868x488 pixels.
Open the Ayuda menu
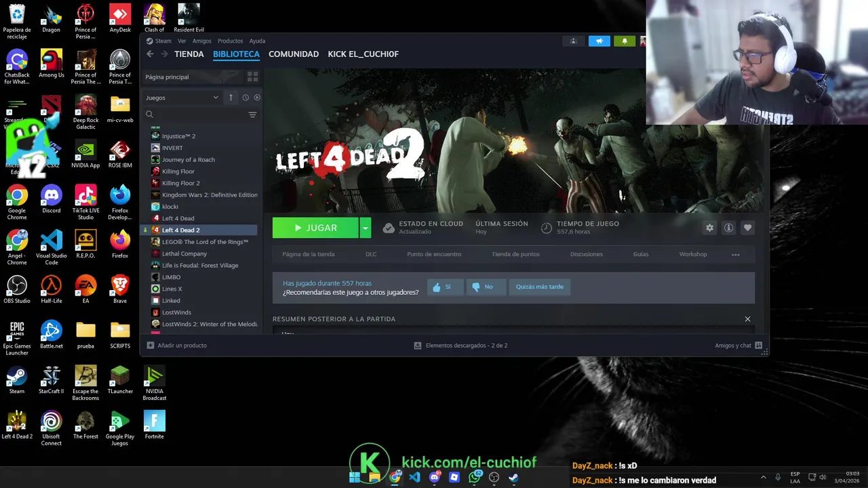tap(257, 41)
